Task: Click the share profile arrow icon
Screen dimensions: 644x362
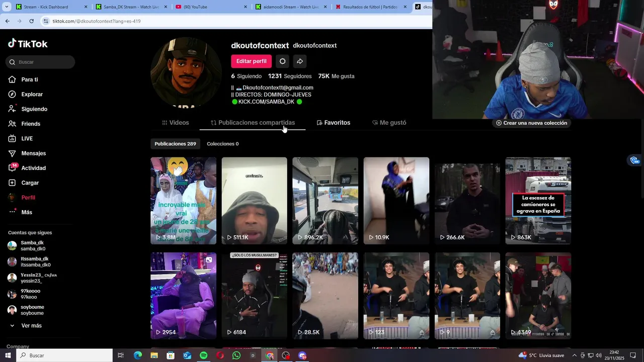Action: tap(299, 61)
